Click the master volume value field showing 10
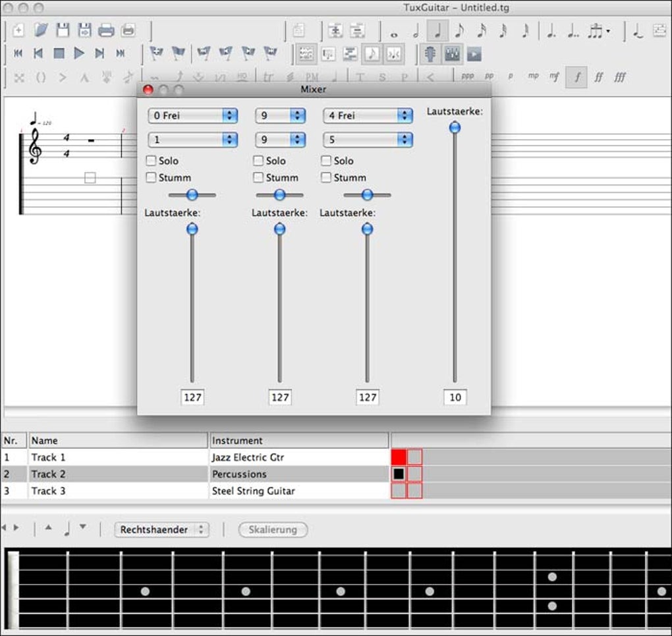672x636 pixels. pyautogui.click(x=455, y=397)
